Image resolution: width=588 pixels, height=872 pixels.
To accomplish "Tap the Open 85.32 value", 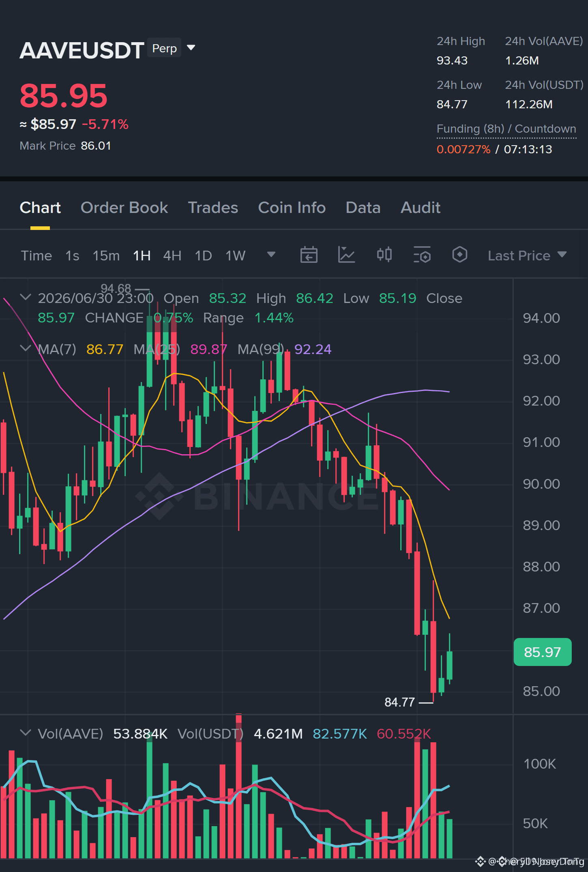I will coord(227,298).
